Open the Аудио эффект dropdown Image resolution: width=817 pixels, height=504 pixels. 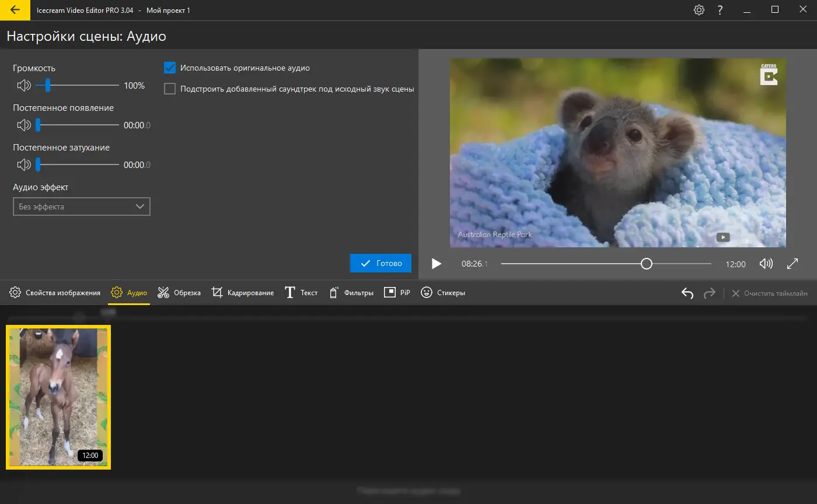click(x=82, y=206)
